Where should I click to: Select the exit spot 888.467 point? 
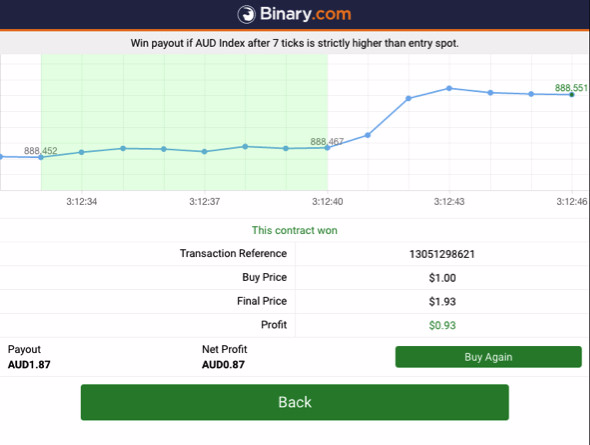(x=327, y=148)
